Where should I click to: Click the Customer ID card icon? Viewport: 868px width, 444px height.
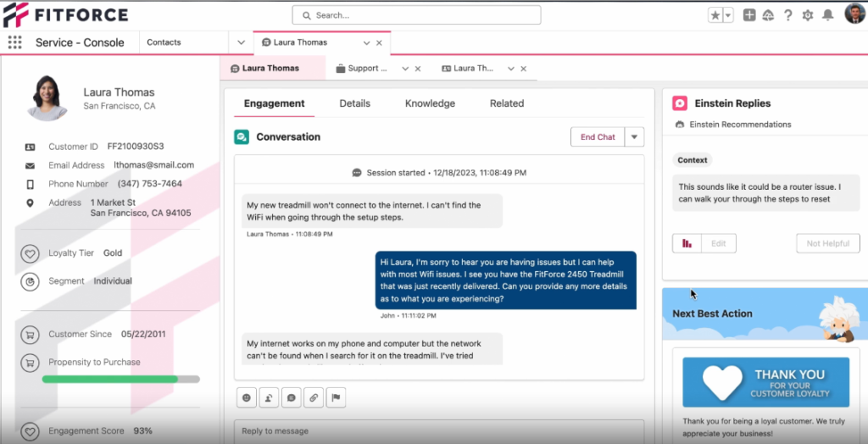30,147
